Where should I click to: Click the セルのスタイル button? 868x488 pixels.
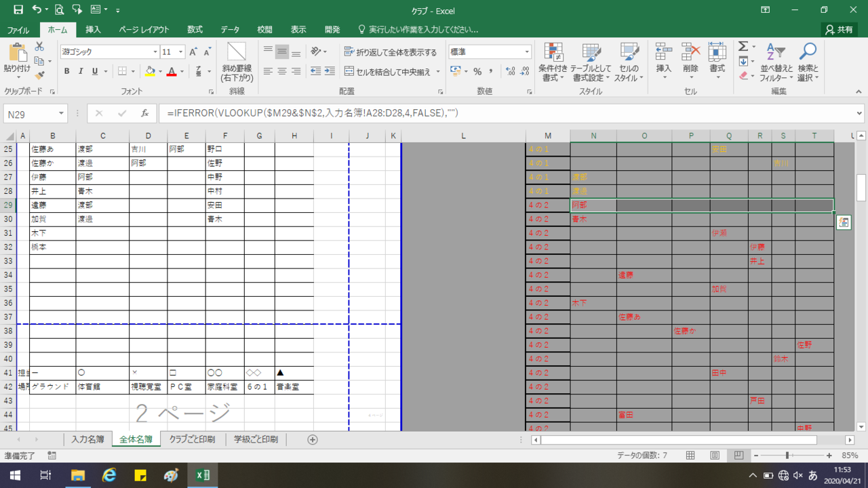coord(630,62)
